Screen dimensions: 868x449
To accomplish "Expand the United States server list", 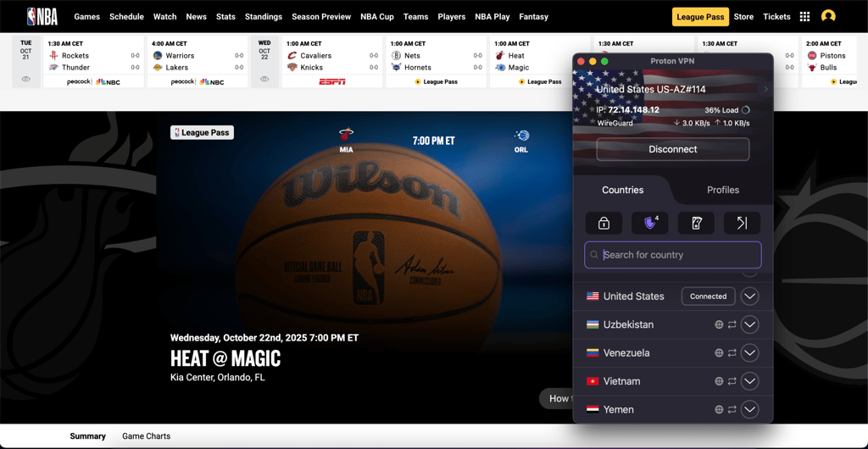I will click(749, 297).
